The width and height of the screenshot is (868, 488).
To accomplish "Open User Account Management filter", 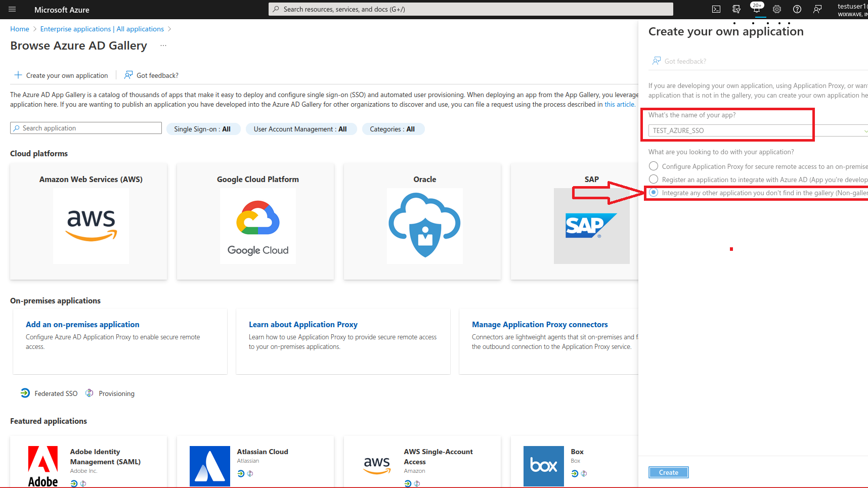I will tap(300, 129).
